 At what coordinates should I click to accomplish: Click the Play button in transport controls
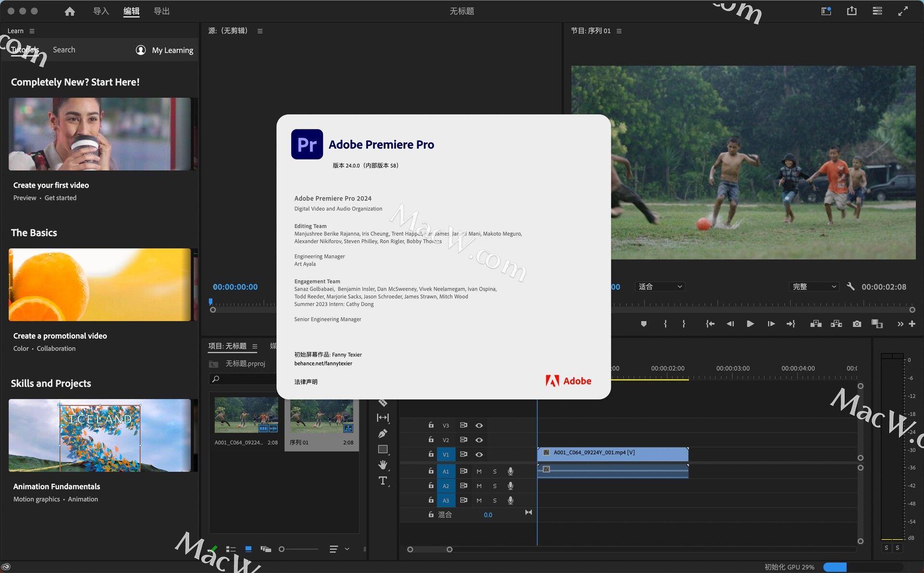(749, 323)
